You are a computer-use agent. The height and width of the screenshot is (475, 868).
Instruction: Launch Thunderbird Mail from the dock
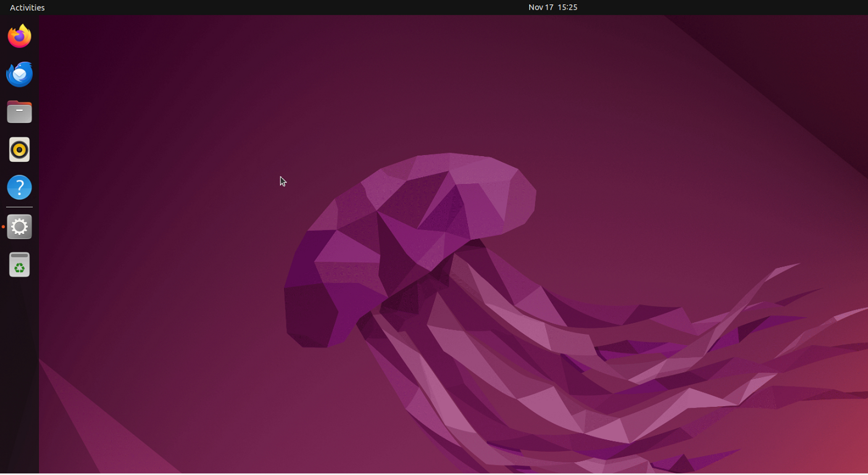(19, 74)
